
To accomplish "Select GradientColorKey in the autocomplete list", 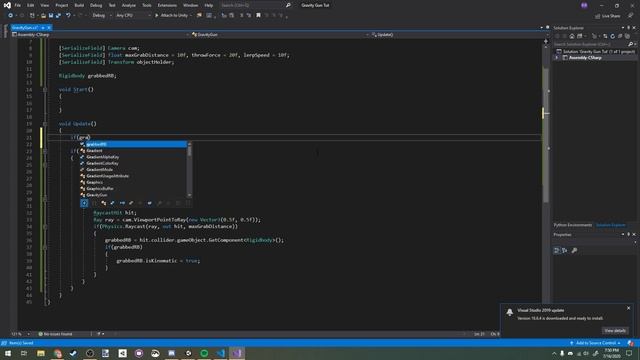I will (x=133, y=163).
